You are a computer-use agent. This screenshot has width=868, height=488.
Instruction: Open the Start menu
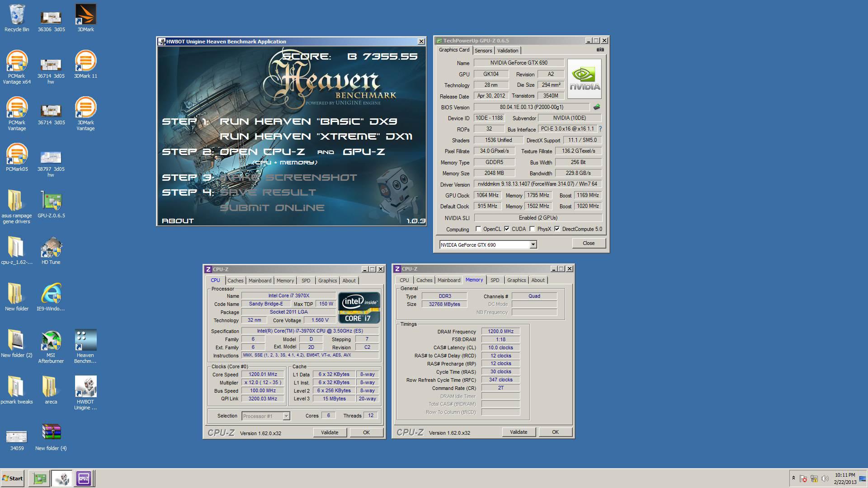[x=13, y=479]
